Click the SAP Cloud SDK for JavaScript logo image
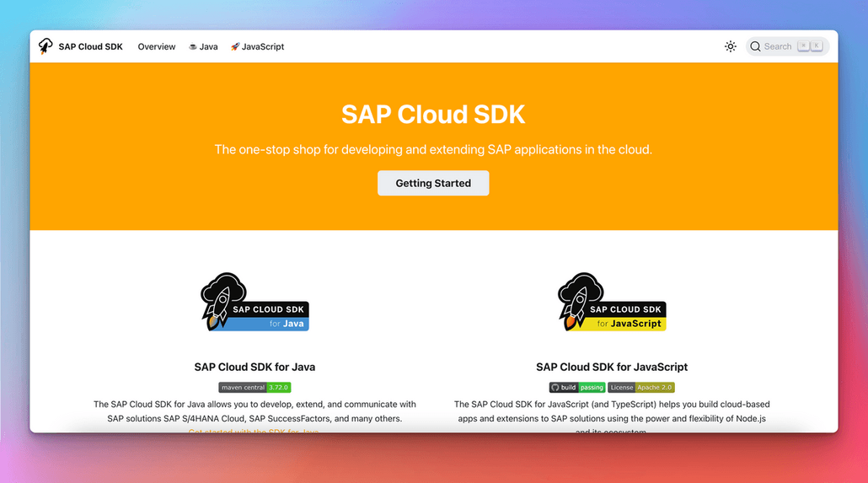The width and height of the screenshot is (868, 483). 612,302
